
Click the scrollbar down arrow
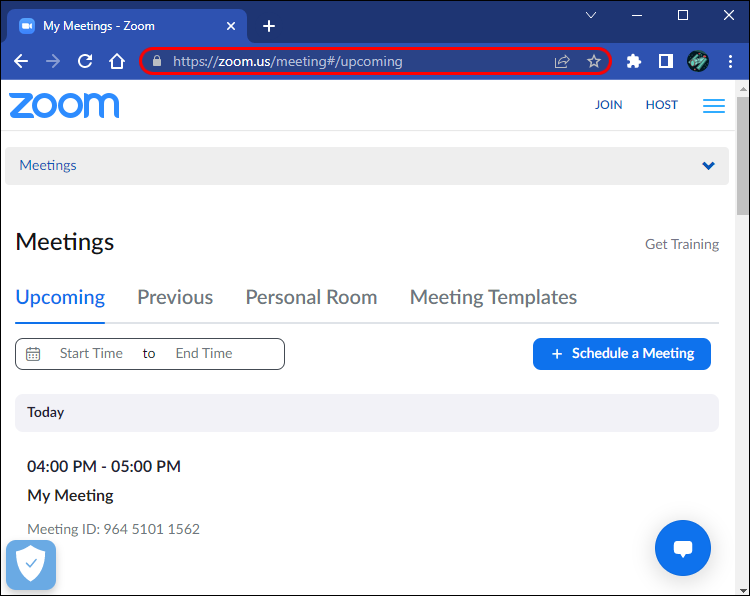click(x=743, y=590)
